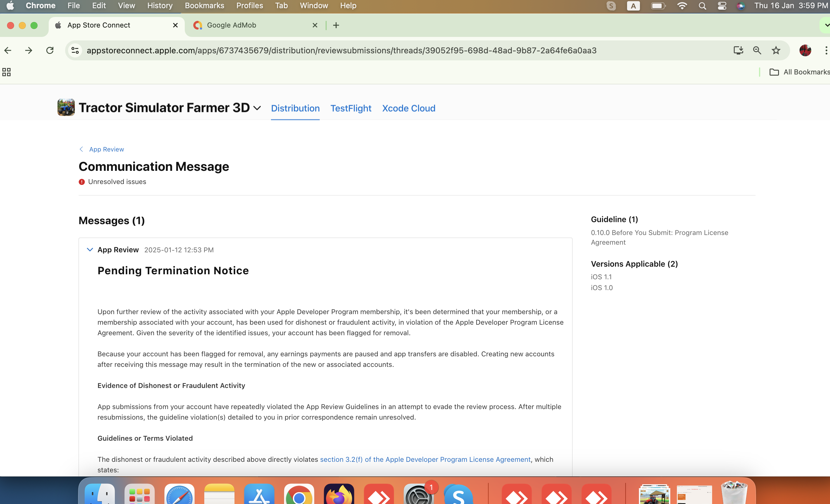Open the File menu
The width and height of the screenshot is (830, 504).
click(73, 6)
